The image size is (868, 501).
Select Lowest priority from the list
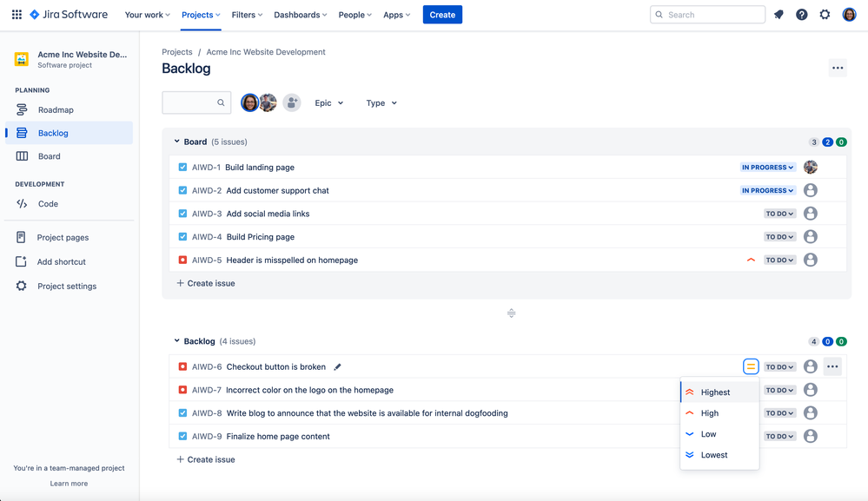point(719,455)
